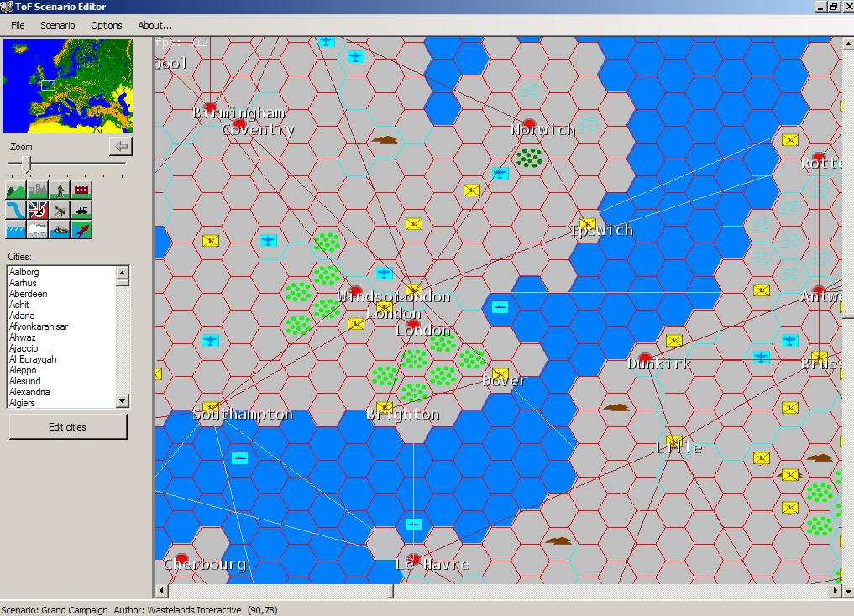Click the map horizontal scrollbar right arrow
The image size is (854, 616).
click(x=836, y=590)
